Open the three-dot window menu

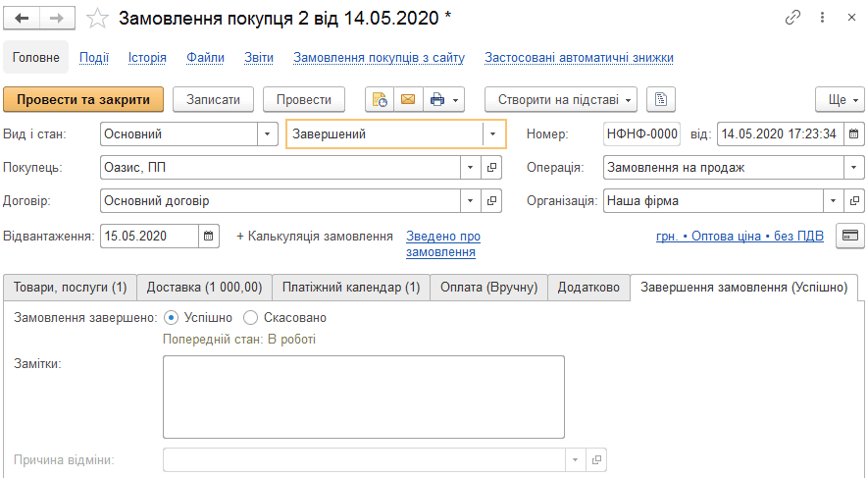pos(822,18)
